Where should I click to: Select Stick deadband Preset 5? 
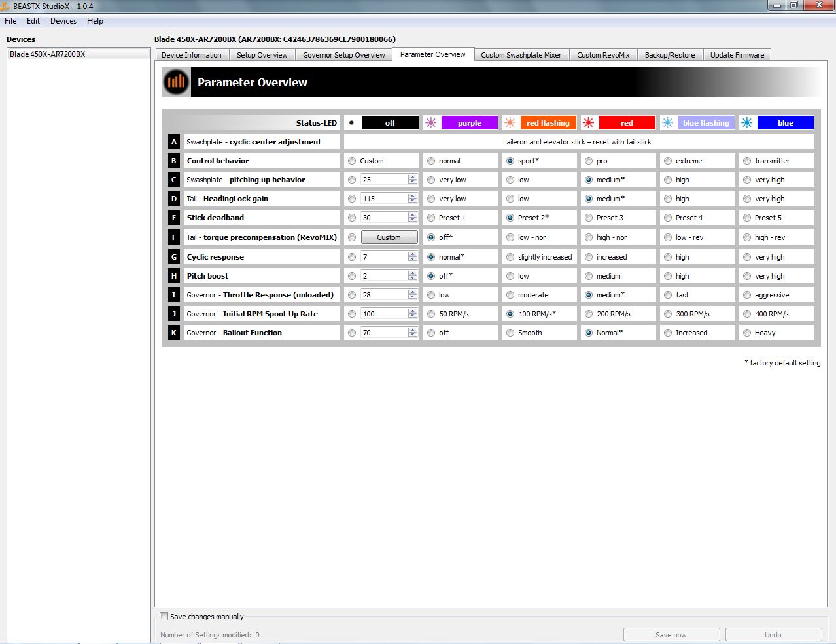[x=747, y=218]
